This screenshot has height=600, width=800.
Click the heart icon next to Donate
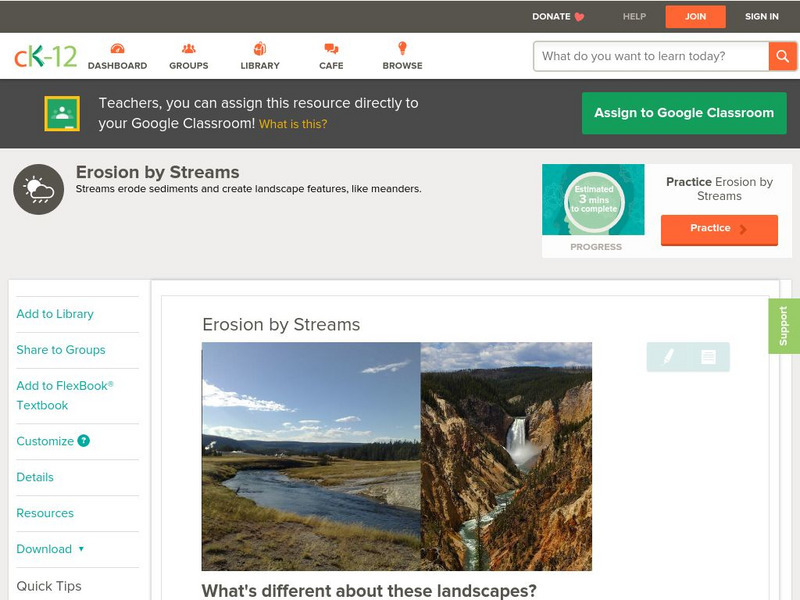pos(577,16)
